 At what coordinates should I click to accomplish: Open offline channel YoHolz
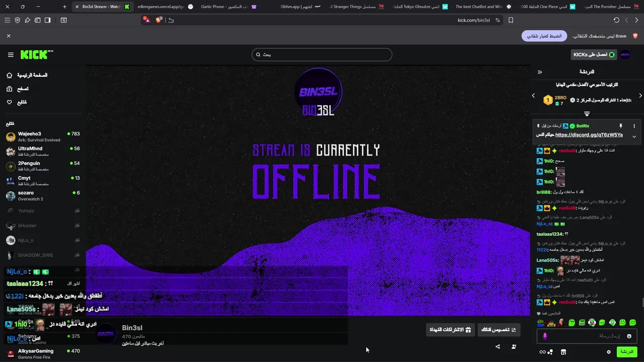(43, 211)
